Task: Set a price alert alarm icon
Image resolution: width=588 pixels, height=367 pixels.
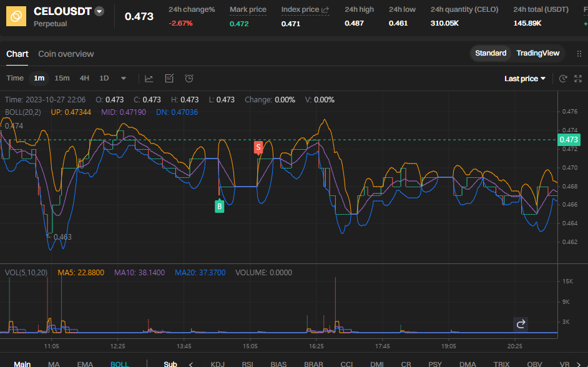Action: click(x=189, y=78)
